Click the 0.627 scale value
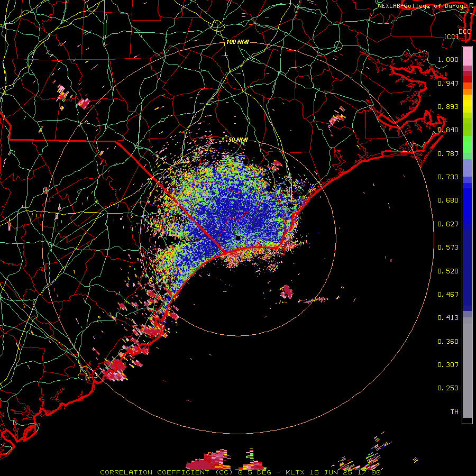 (448, 224)
